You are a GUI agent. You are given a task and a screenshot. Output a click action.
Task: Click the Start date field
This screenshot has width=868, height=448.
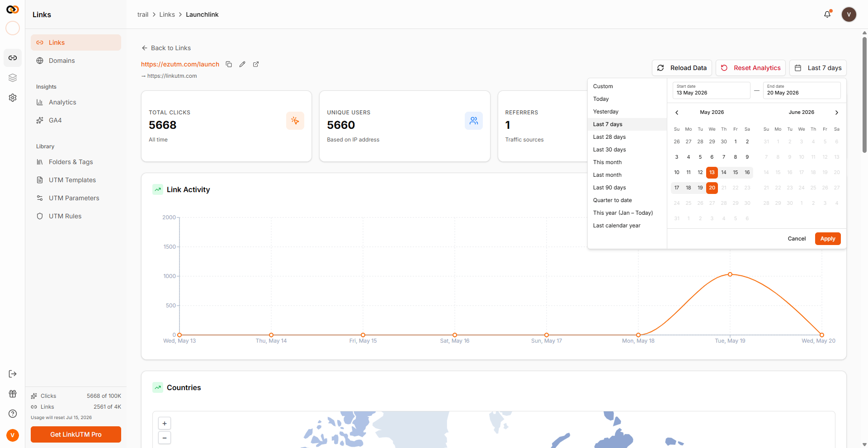pos(712,90)
